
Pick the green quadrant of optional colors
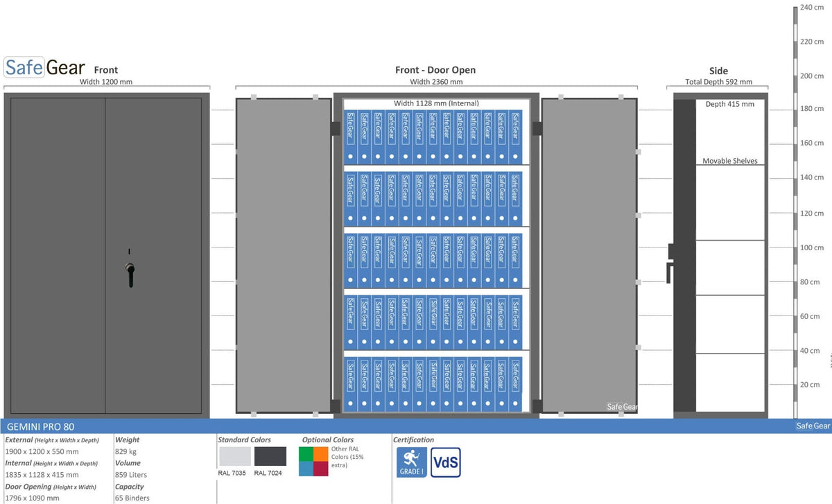(306, 453)
